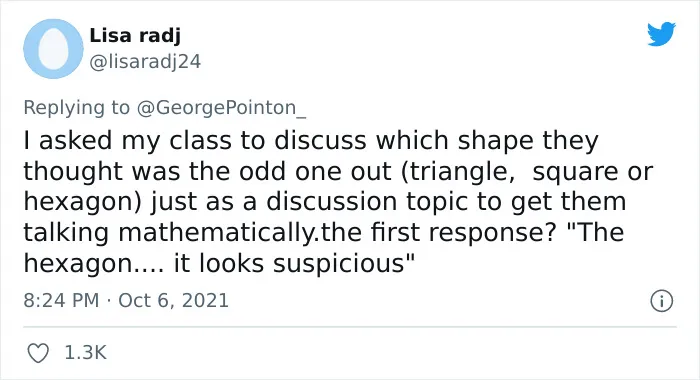Image resolution: width=700 pixels, height=380 pixels.
Task: Click the 8:24 PM timestamp
Action: pos(61,300)
